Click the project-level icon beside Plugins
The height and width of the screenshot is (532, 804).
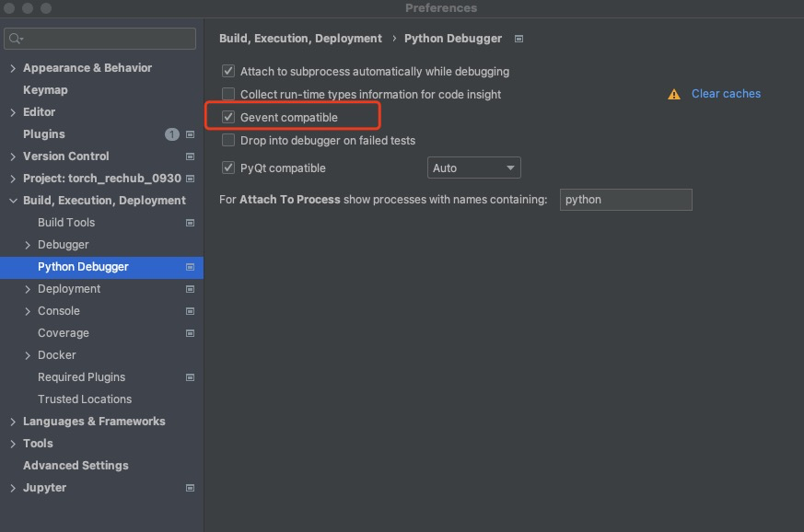(x=190, y=134)
